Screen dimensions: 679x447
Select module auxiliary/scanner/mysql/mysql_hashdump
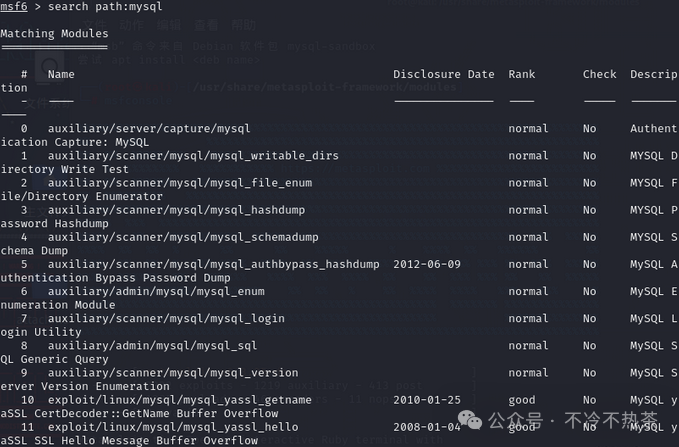point(176,210)
